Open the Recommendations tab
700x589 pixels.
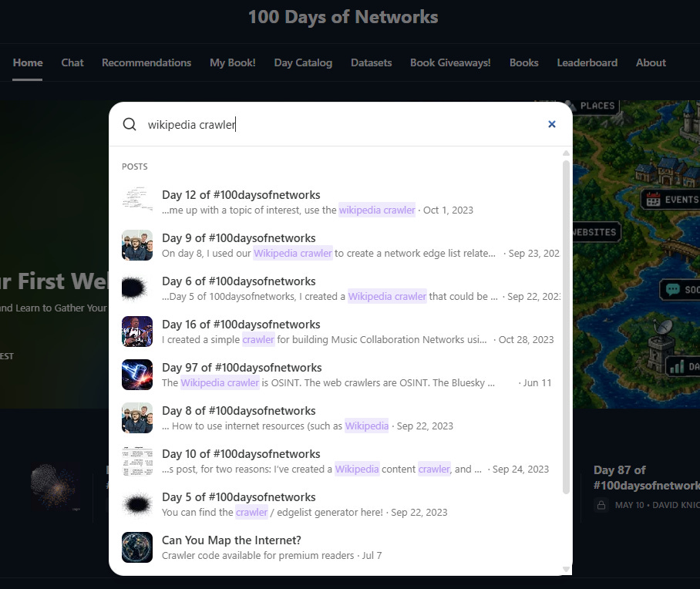(146, 62)
